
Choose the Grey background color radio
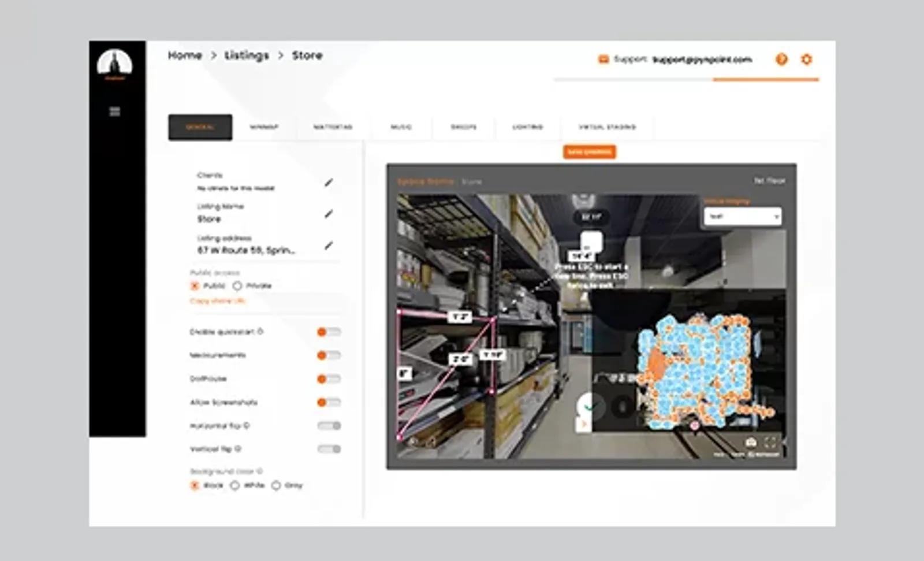coord(276,485)
